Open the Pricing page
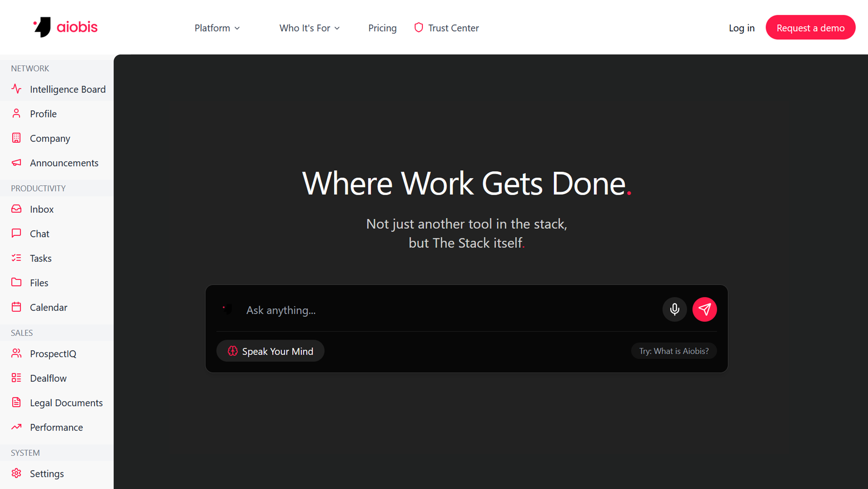This screenshot has width=868, height=489. (x=382, y=28)
